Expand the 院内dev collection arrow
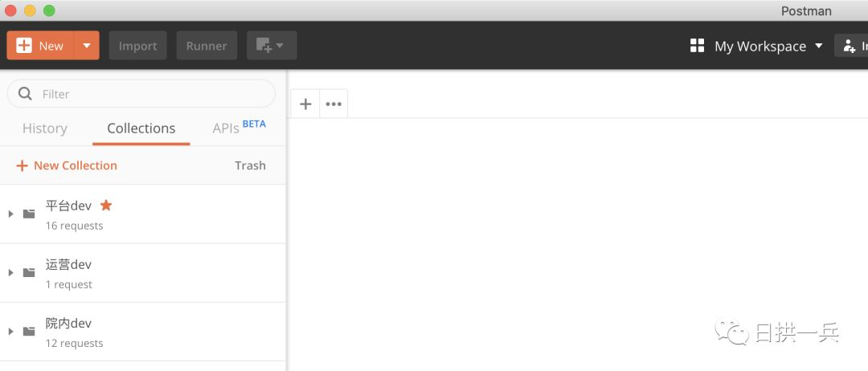 pos(10,331)
